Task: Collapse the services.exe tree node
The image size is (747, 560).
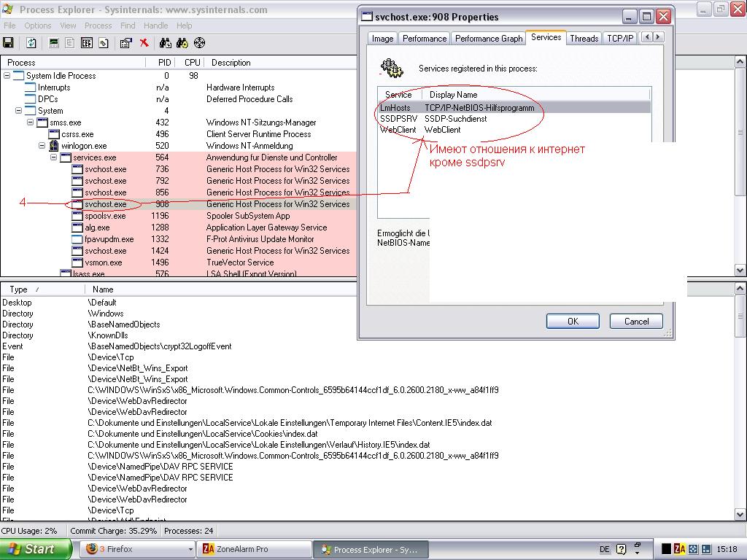Action: [53, 157]
